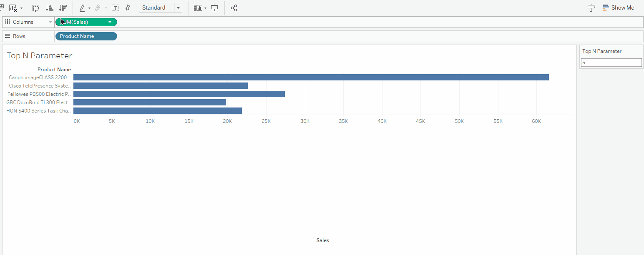644x255 pixels.
Task: Click the Sales axis title
Action: pyautogui.click(x=323, y=240)
